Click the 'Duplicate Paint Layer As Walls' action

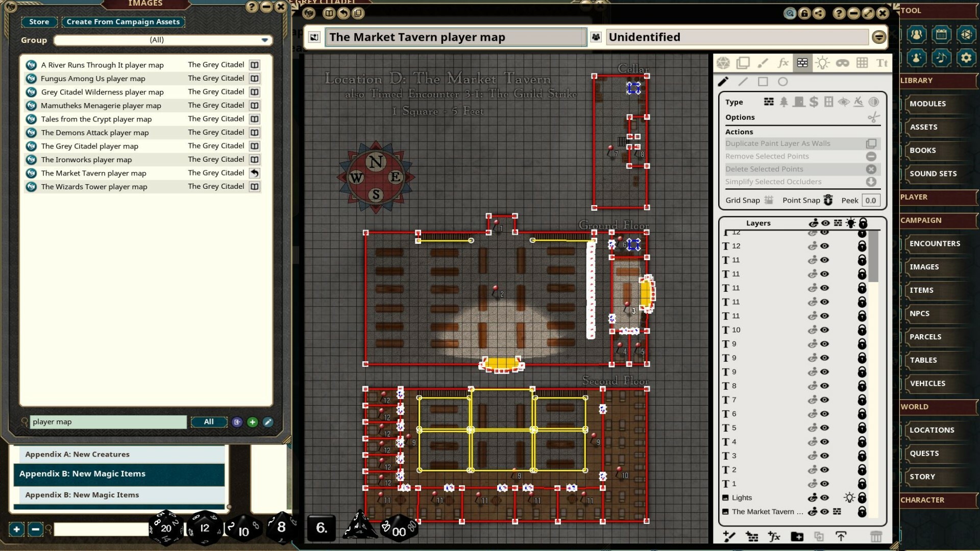point(778,143)
